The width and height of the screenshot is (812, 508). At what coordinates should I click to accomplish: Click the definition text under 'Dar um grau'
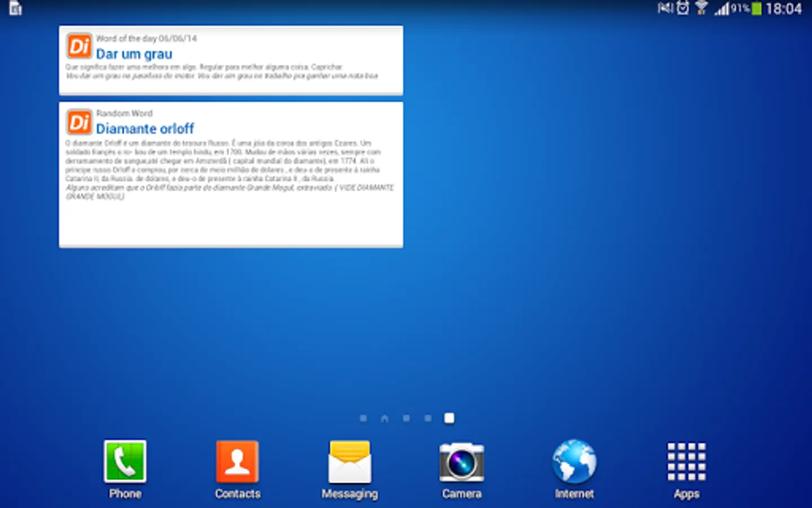coord(222,71)
